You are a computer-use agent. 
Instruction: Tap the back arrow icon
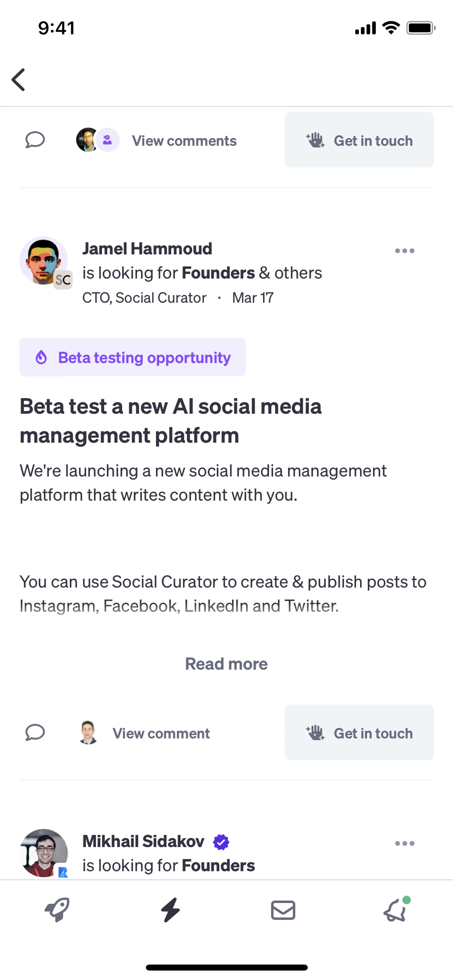tap(18, 80)
